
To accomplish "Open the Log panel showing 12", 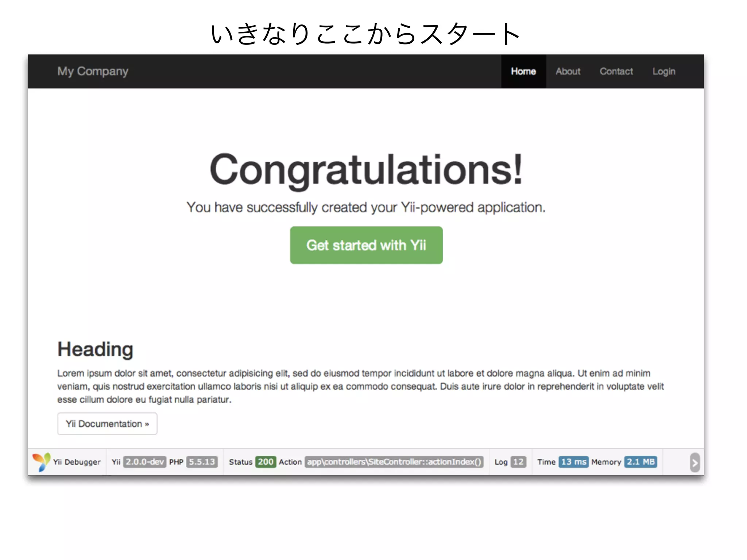I will pos(518,462).
